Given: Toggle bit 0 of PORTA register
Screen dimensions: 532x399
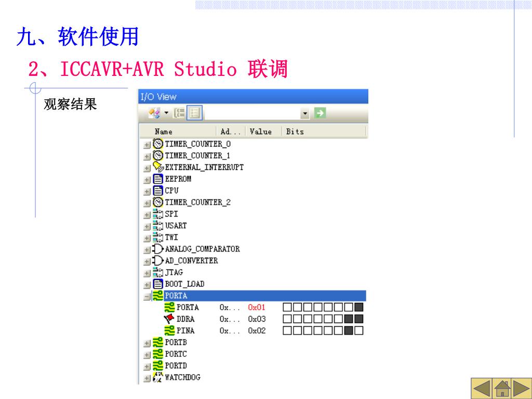Looking at the screenshot, I should pyautogui.click(x=359, y=308).
